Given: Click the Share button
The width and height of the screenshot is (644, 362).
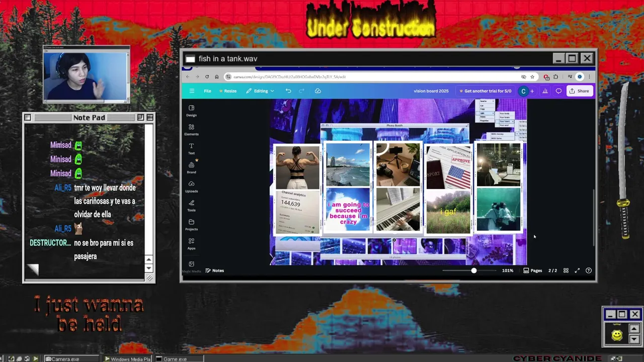Looking at the screenshot, I should coord(579,91).
